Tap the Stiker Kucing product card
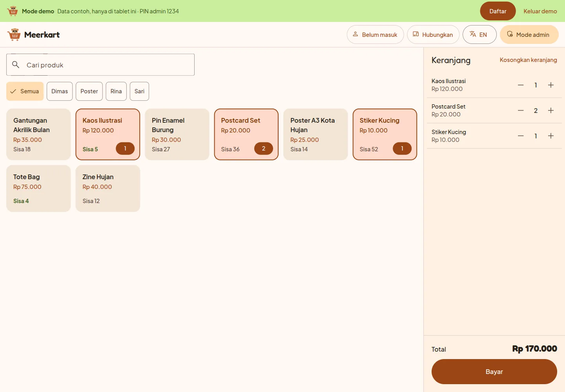Viewport: 565px width, 392px height. coord(385,134)
